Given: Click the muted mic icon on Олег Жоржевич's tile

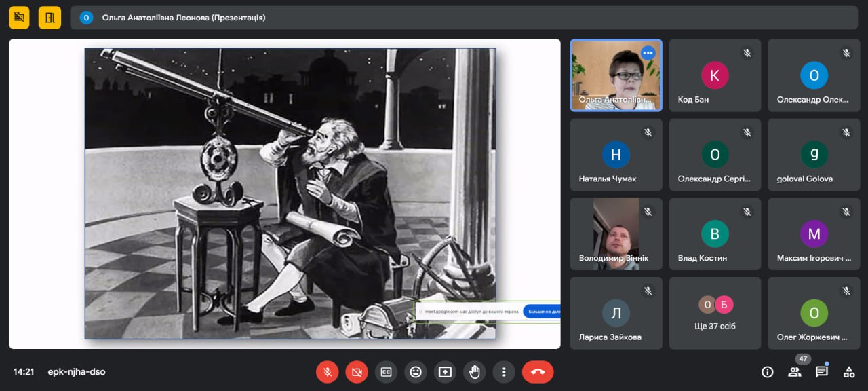Looking at the screenshot, I should tap(846, 291).
